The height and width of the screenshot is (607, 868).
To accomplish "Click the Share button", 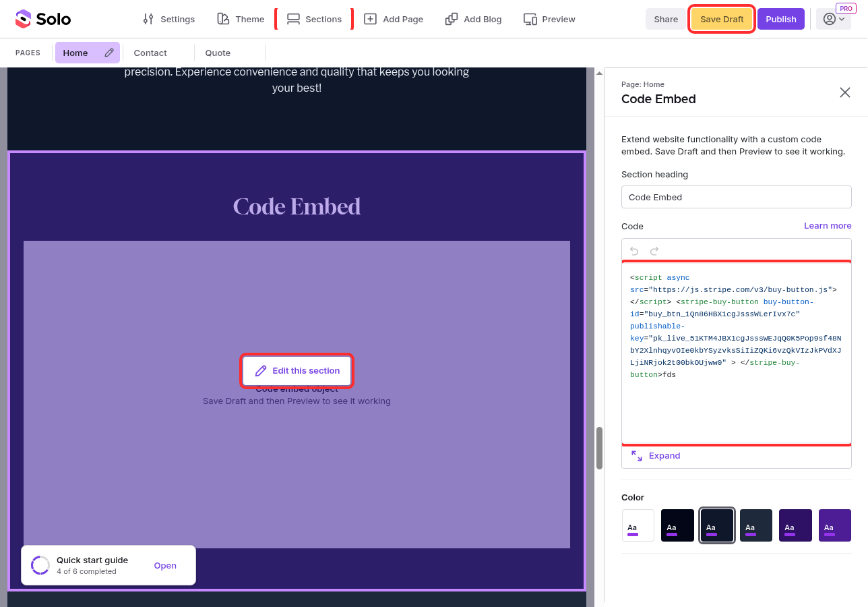I will pyautogui.click(x=666, y=19).
